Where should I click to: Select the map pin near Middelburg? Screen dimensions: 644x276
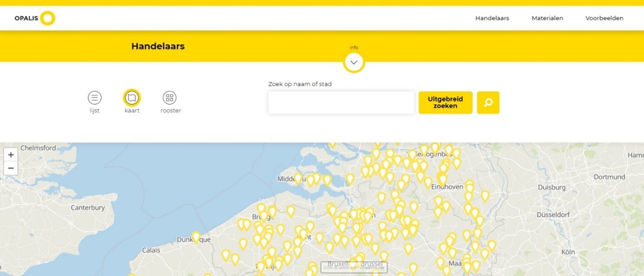point(298,178)
